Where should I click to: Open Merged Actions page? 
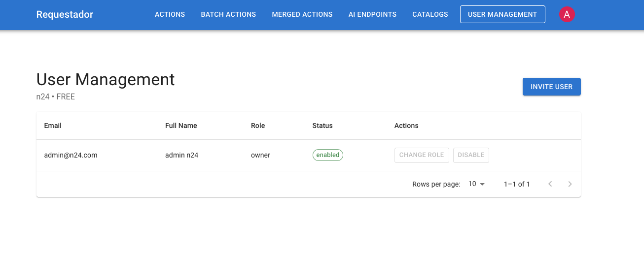point(302,15)
